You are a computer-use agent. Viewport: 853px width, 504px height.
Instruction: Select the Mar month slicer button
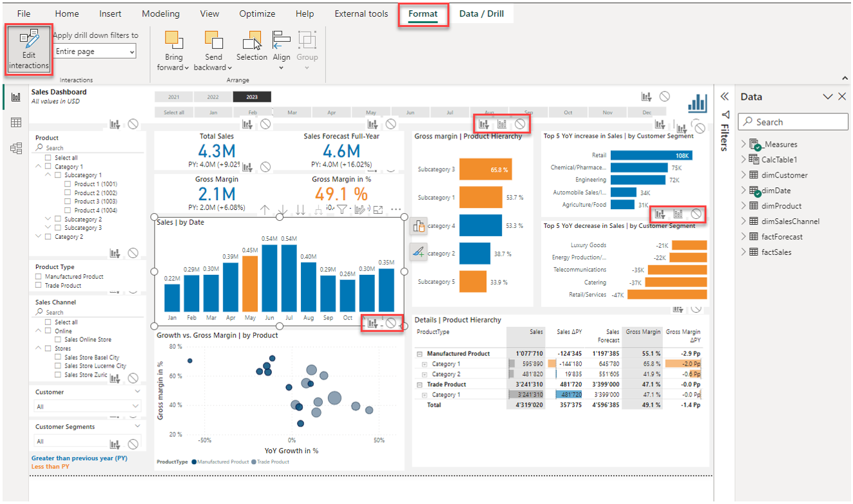(x=292, y=113)
